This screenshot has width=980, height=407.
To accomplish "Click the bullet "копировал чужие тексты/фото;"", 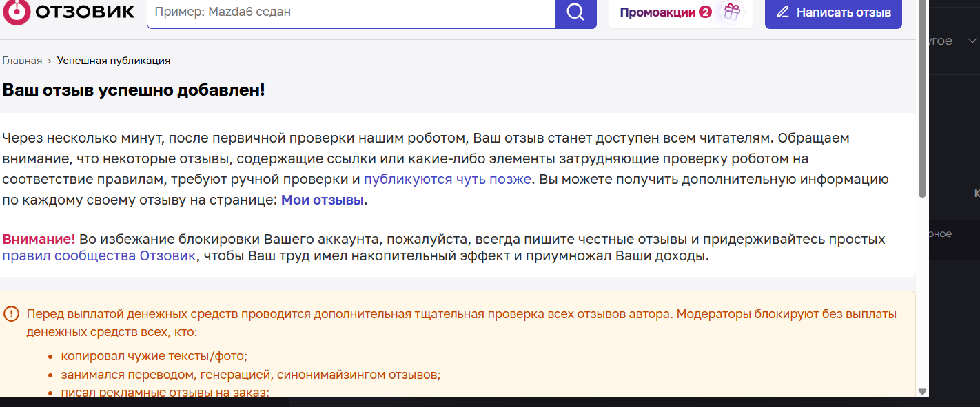I will pyautogui.click(x=154, y=356).
